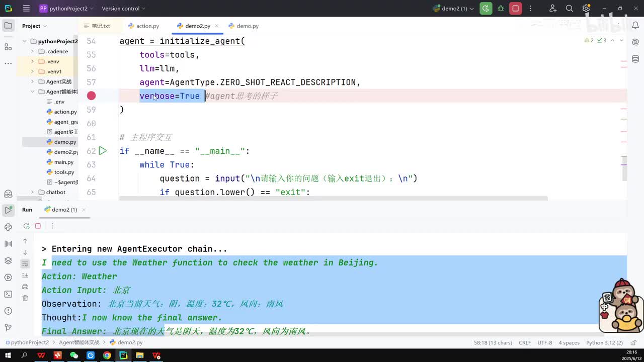Image resolution: width=644 pixels, height=362 pixels.
Task: Expand the Agent实战 folder
Action: (32, 81)
